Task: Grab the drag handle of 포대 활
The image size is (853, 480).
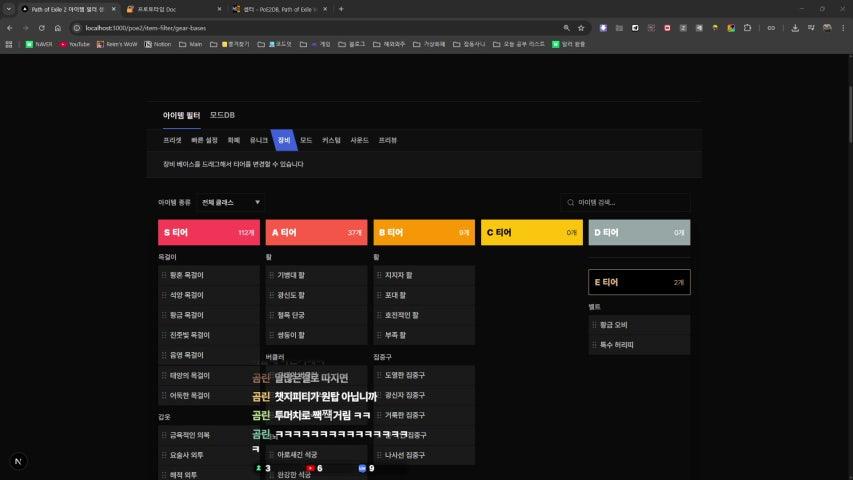Action: point(379,295)
